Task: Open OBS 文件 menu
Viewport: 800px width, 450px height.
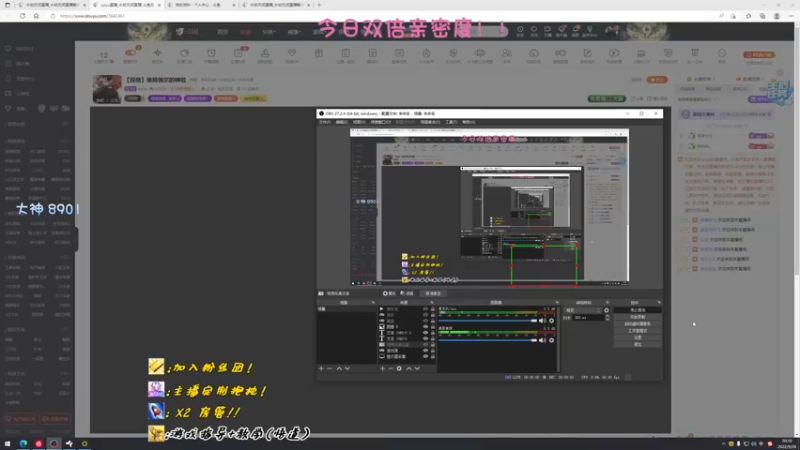Action: [x=324, y=122]
